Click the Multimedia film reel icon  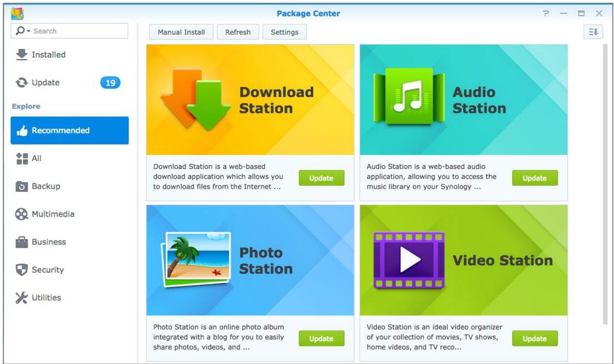(x=22, y=214)
